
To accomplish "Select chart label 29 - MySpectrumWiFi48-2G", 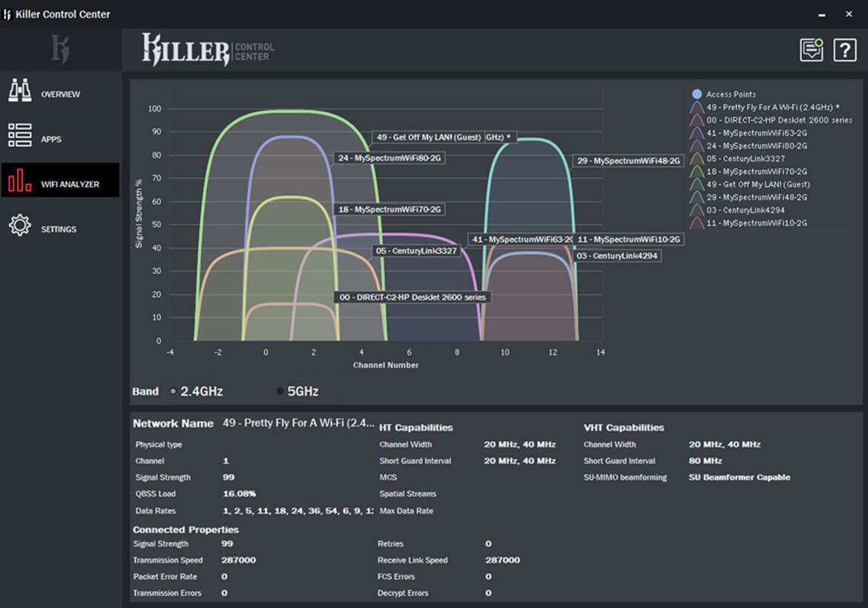I will click(x=628, y=160).
